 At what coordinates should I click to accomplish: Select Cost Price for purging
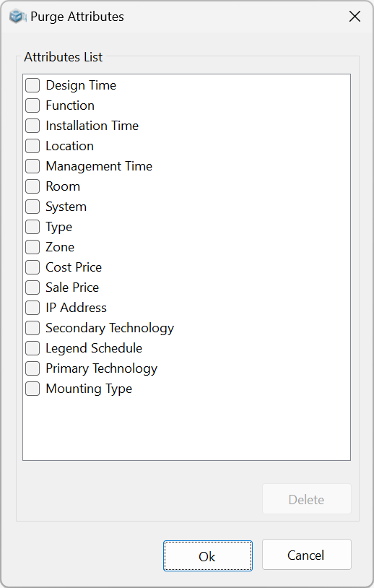[x=32, y=267]
